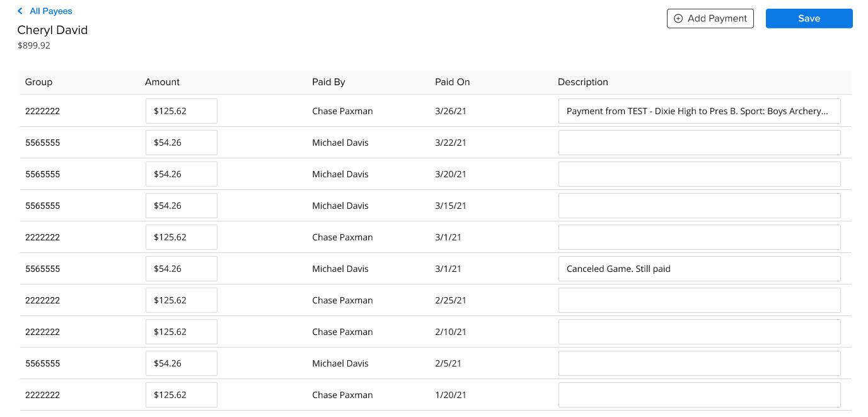Select the $899.92 total under payee name
Image resolution: width=868 pixels, height=417 pixels.
pyautogui.click(x=34, y=46)
